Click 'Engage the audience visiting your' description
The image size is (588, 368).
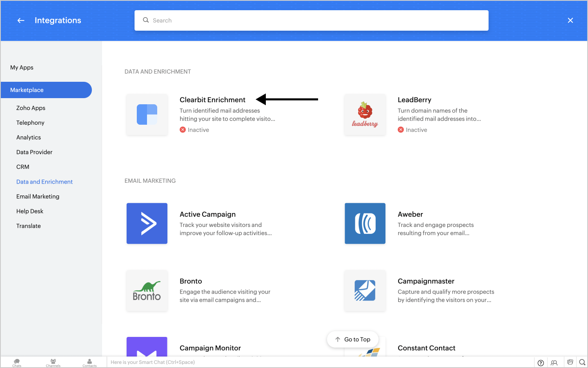click(225, 292)
